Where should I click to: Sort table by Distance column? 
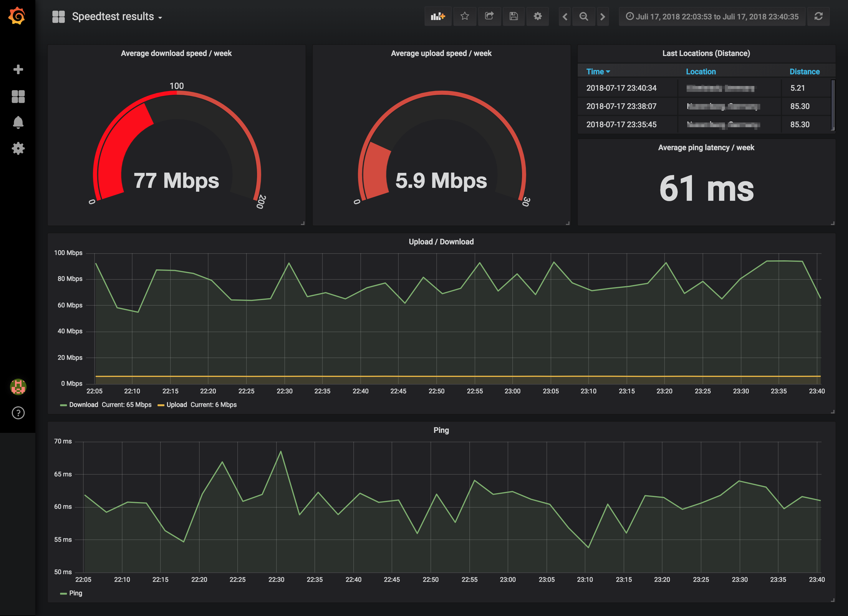pos(804,72)
